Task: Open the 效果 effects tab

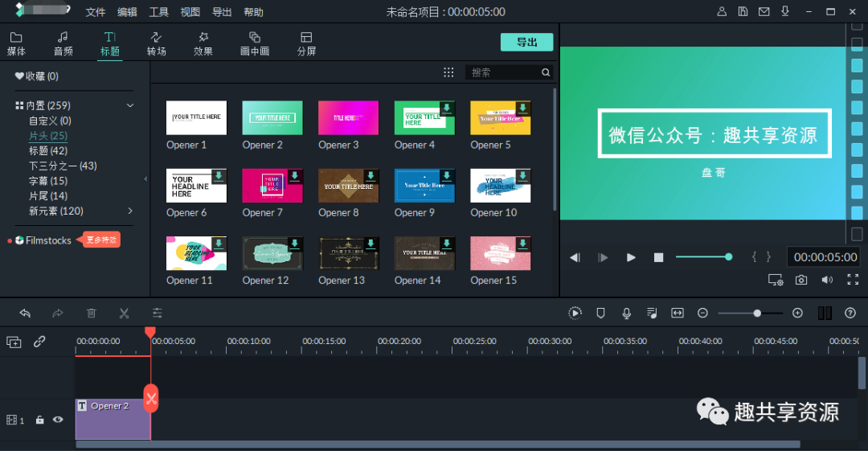Action: pyautogui.click(x=203, y=43)
